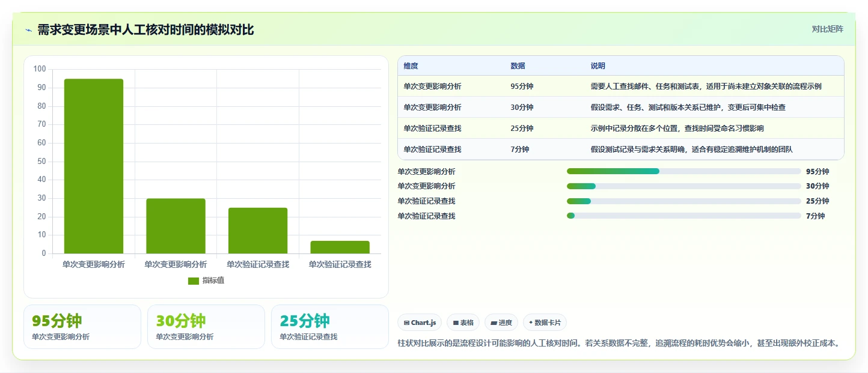Click the 数据卡片 chip
Viewport: 868px width, 373px height.
[545, 323]
